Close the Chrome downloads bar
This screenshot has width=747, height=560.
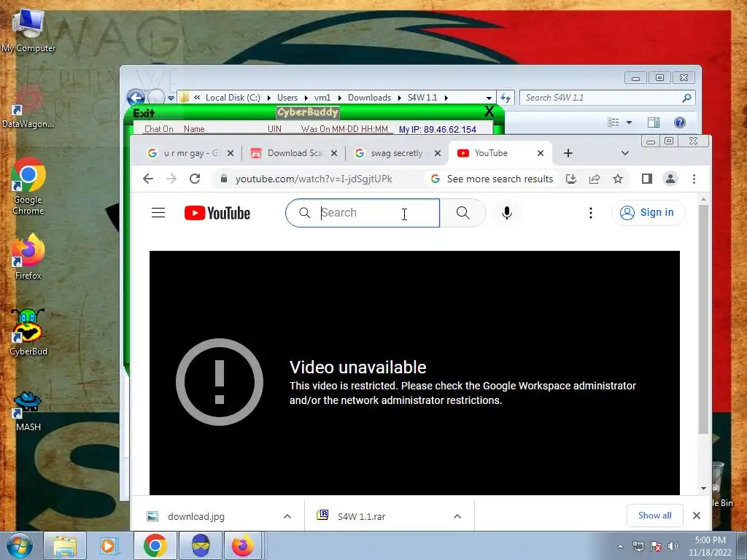click(x=697, y=516)
